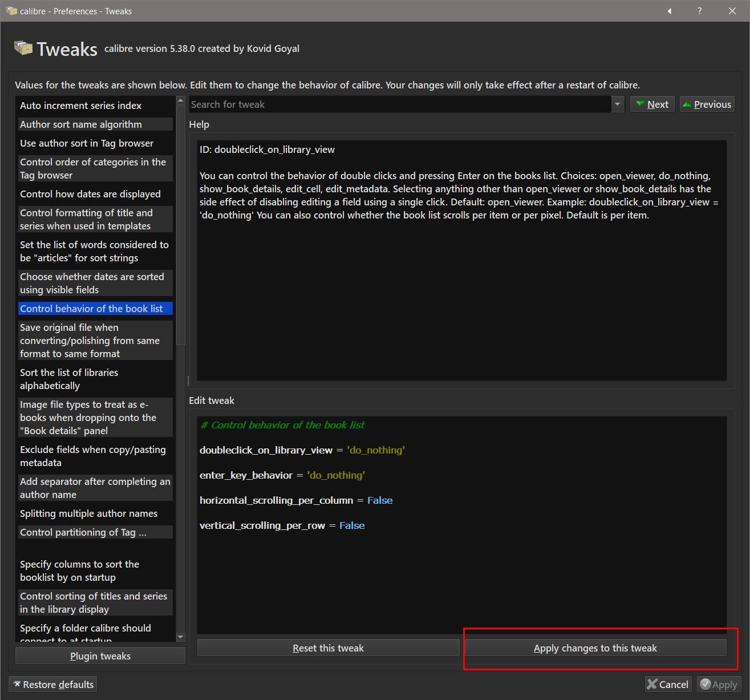Select Use author sort in Tag browser
The height and width of the screenshot is (700, 750).
95,143
